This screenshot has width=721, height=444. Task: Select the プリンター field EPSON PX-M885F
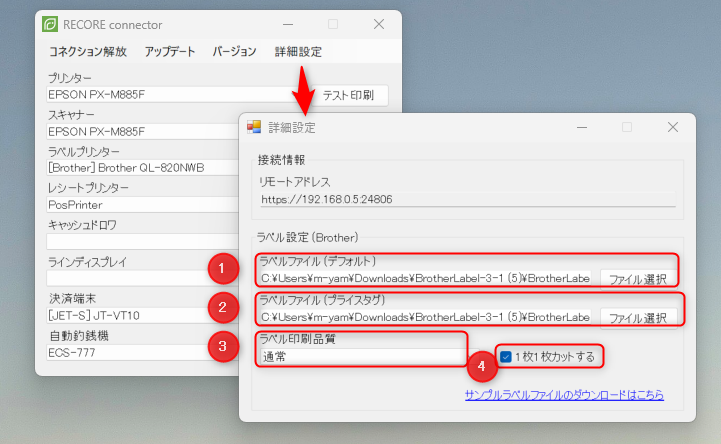coord(175,95)
